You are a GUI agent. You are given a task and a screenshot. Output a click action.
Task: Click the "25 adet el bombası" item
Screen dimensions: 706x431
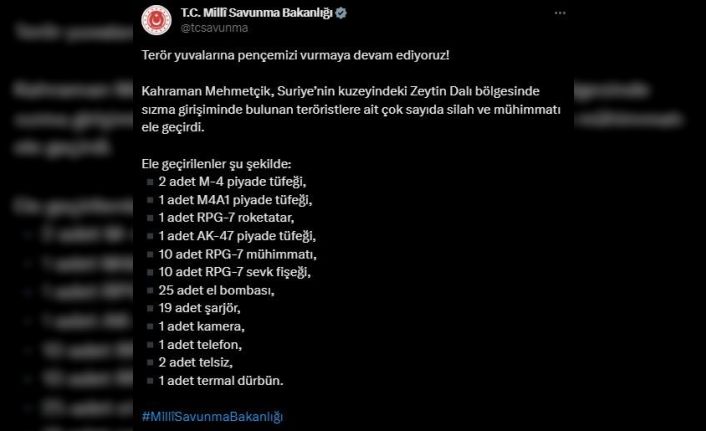(215, 290)
